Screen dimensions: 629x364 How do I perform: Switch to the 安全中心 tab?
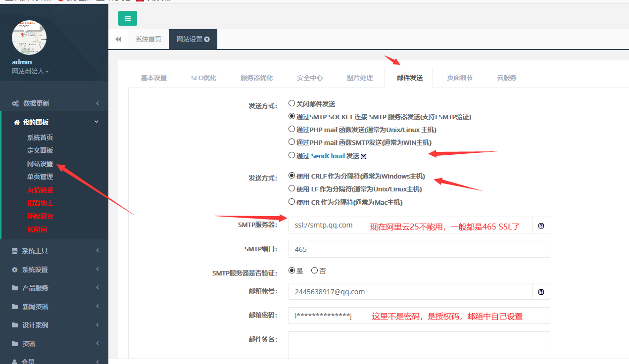pyautogui.click(x=309, y=77)
